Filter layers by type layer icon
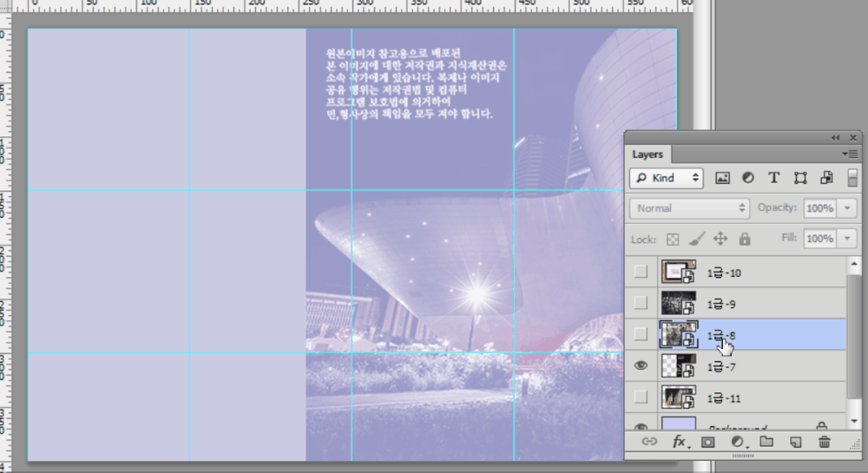The height and width of the screenshot is (473, 868). pos(774,178)
